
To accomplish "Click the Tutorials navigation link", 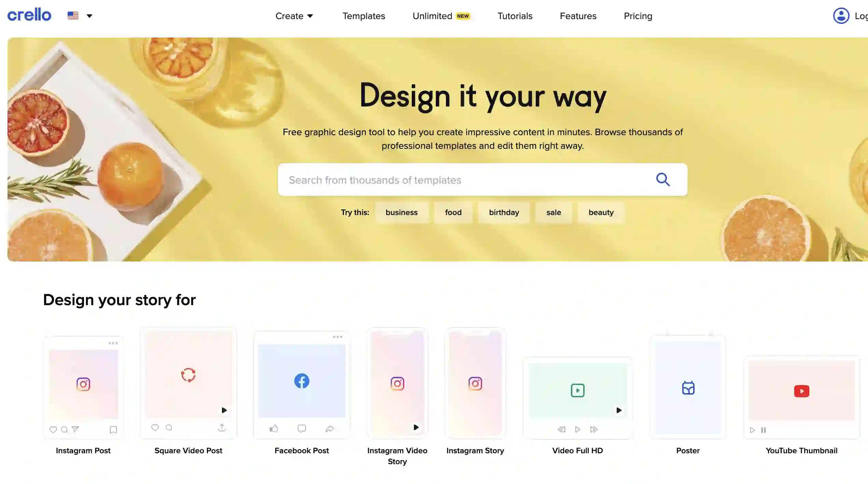I will tap(515, 15).
